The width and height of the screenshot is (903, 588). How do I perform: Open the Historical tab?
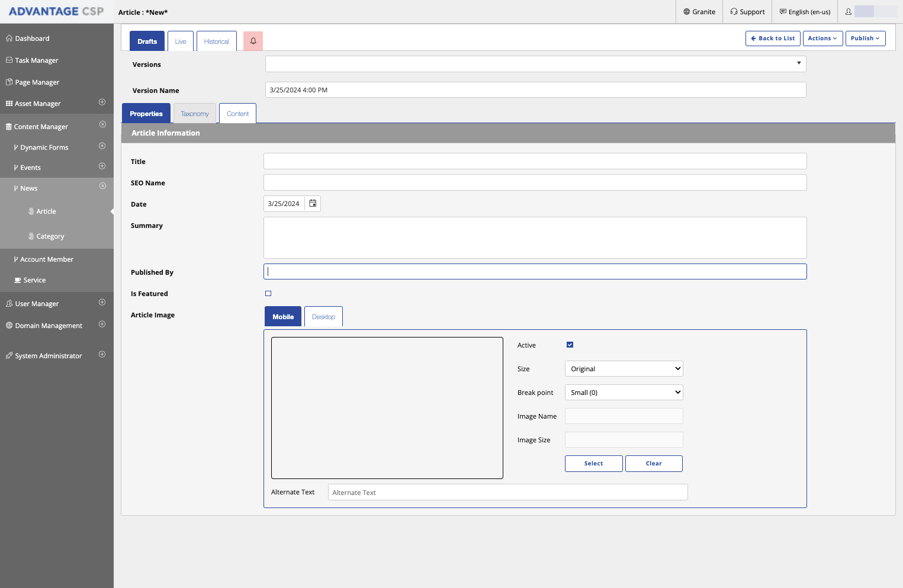pyautogui.click(x=217, y=41)
